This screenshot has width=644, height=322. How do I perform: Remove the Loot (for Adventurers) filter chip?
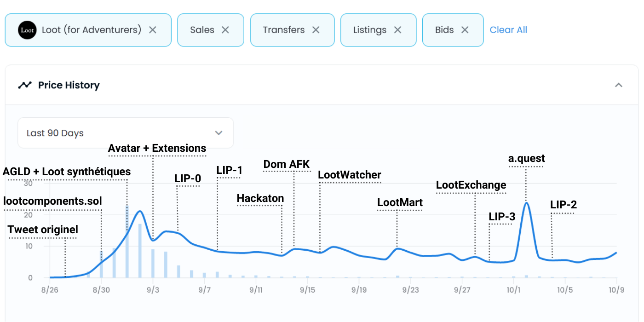pos(153,30)
